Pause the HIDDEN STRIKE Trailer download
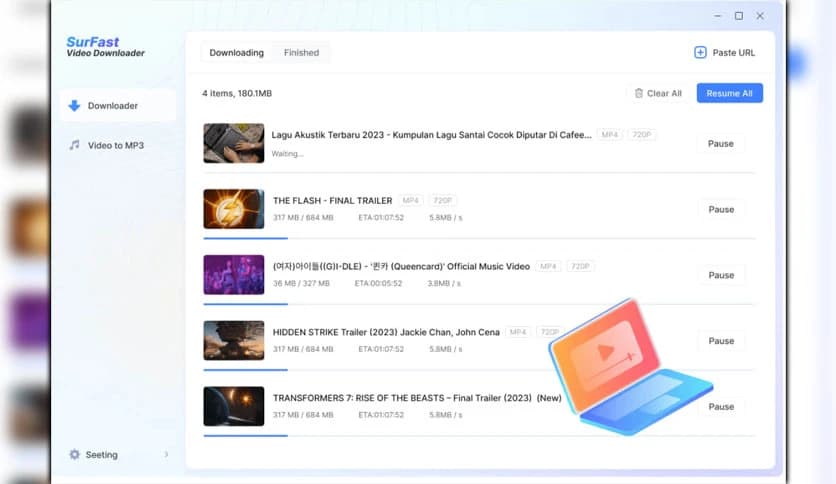Image resolution: width=836 pixels, height=484 pixels. tap(721, 341)
